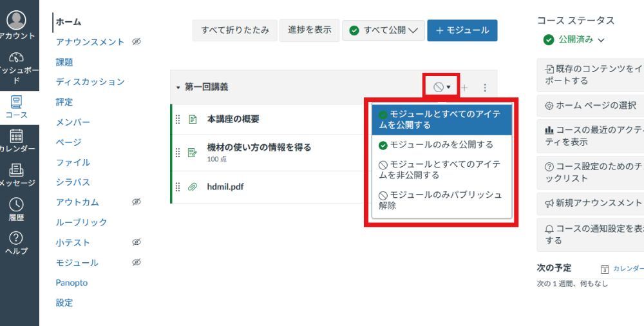Open the 第一回講義 module kebab menu
Screen dimensions: 644x326
click(x=485, y=88)
